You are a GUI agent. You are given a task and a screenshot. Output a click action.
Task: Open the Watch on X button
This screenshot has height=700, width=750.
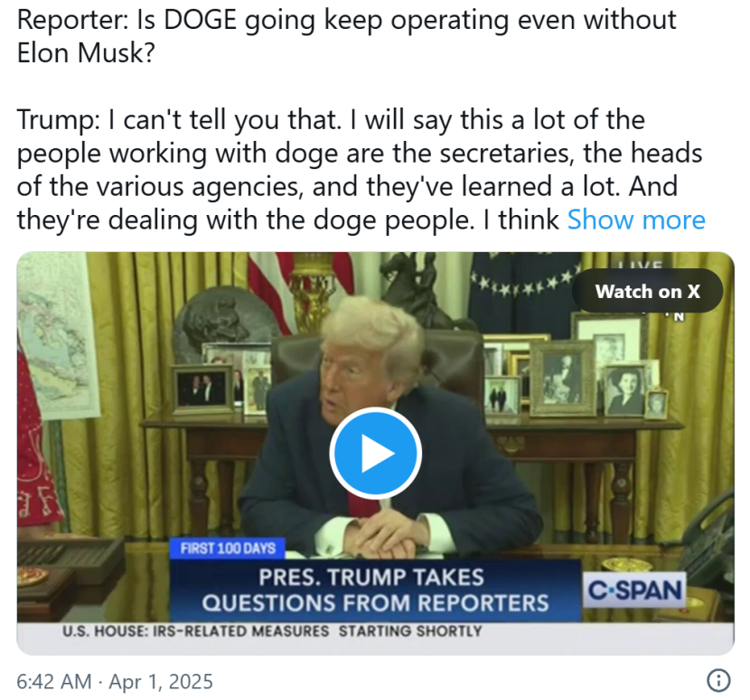coord(648,291)
